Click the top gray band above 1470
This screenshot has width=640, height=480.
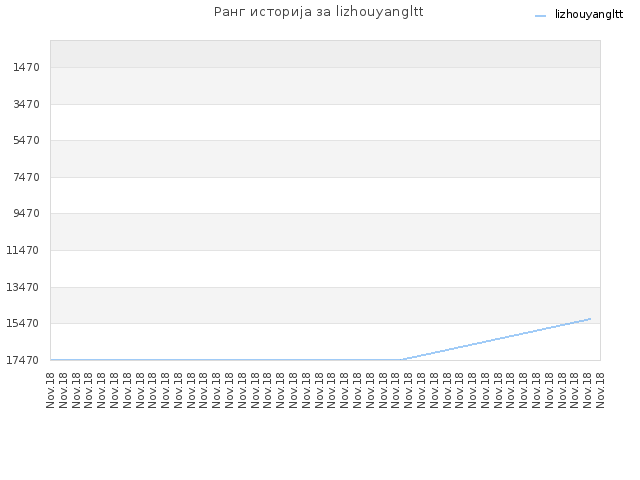coord(325,54)
